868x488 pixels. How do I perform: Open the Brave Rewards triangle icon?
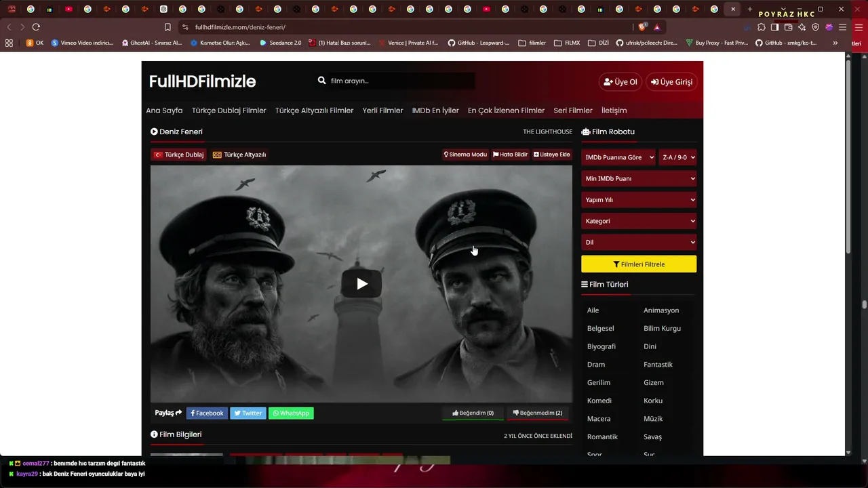[x=657, y=27]
